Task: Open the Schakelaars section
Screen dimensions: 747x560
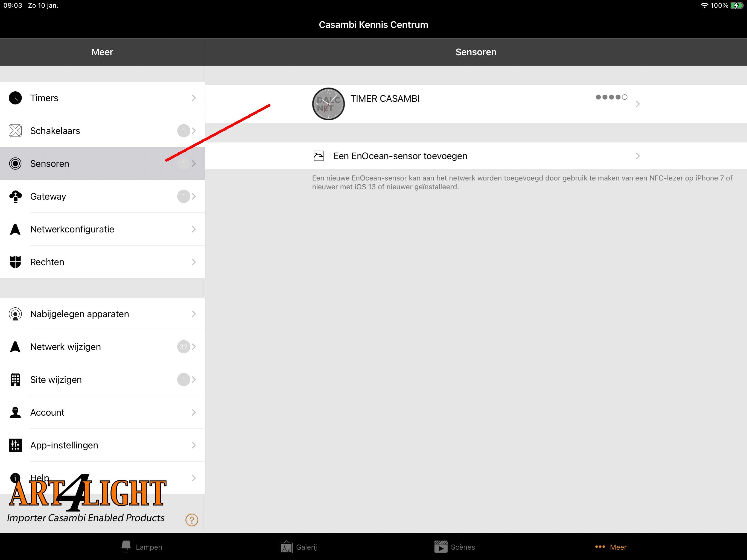Action: 102,131
